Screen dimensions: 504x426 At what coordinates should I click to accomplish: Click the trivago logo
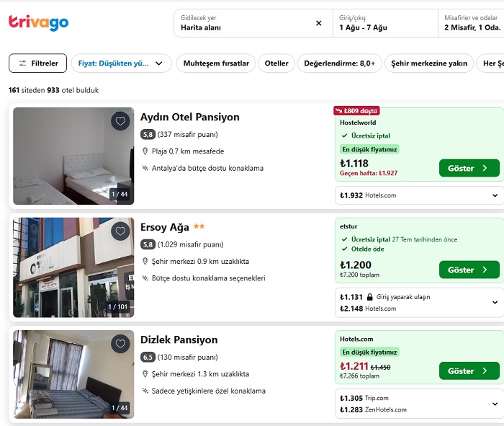[x=39, y=23]
